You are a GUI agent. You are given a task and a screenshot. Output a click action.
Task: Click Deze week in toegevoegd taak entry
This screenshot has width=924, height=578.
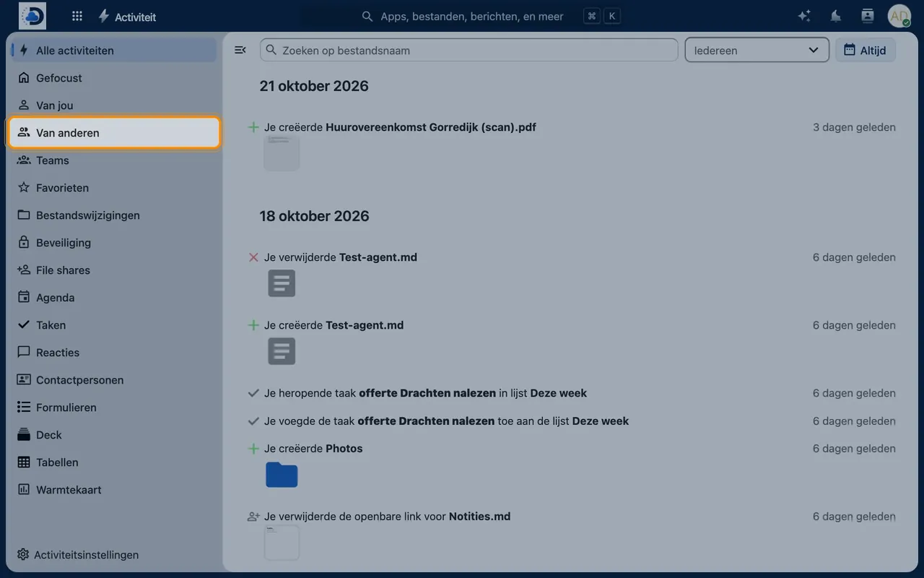601,421
